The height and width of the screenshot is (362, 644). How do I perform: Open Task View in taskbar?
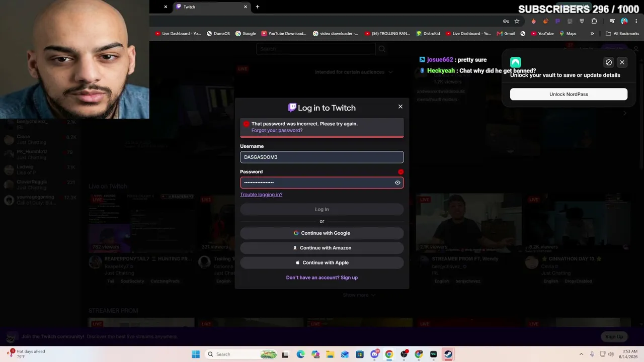pos(285,354)
